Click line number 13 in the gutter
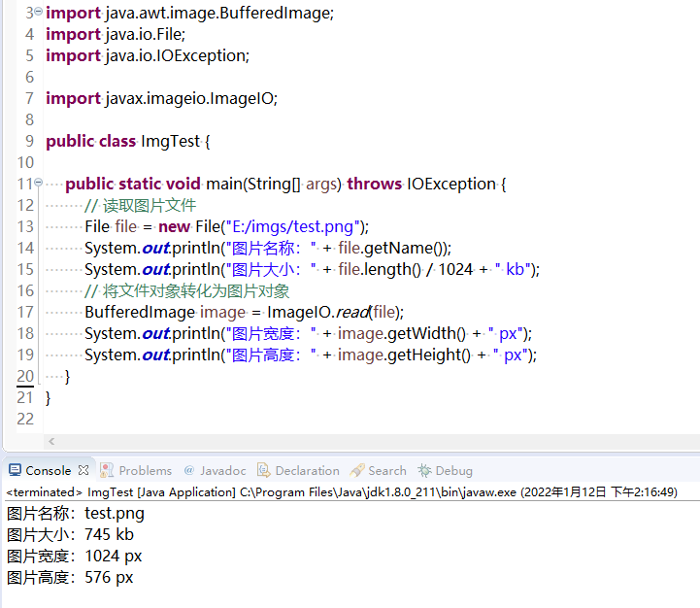The image size is (700, 608). pyautogui.click(x=25, y=226)
